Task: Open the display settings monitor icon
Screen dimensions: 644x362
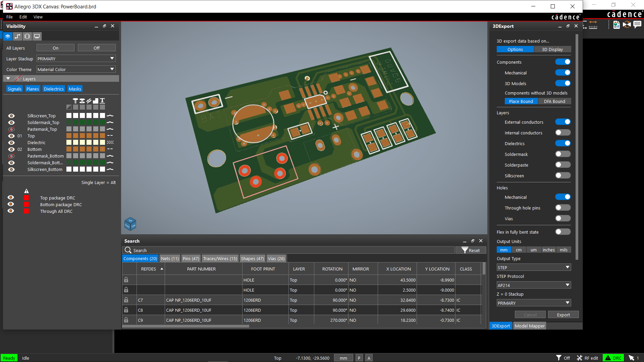Action: (x=37, y=36)
